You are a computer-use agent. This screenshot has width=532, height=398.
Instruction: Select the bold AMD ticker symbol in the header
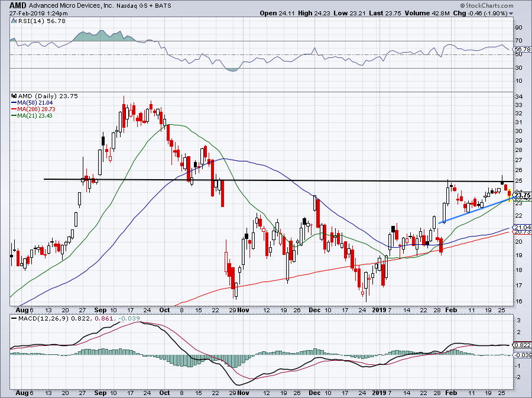(18, 5)
